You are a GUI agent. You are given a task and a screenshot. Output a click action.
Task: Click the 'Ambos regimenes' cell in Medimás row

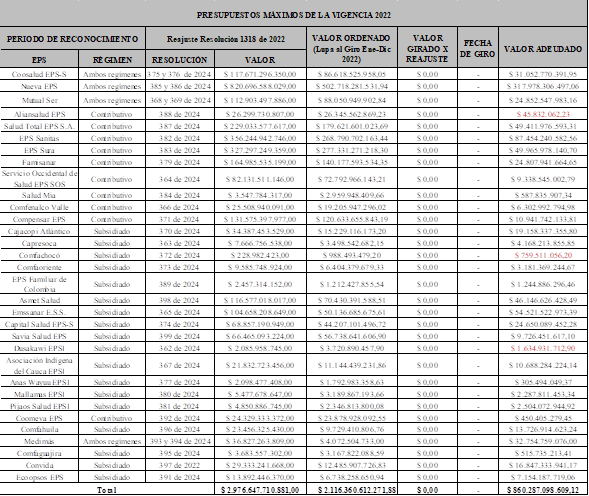click(112, 442)
